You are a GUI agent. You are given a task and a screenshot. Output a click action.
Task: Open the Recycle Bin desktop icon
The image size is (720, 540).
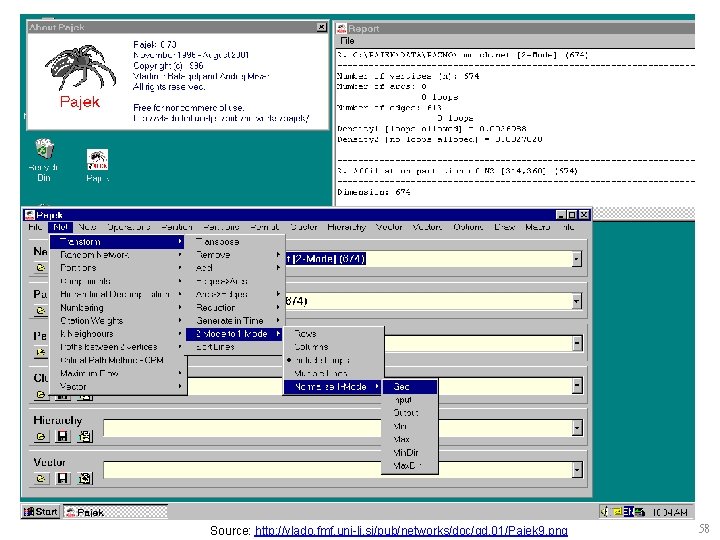45,150
